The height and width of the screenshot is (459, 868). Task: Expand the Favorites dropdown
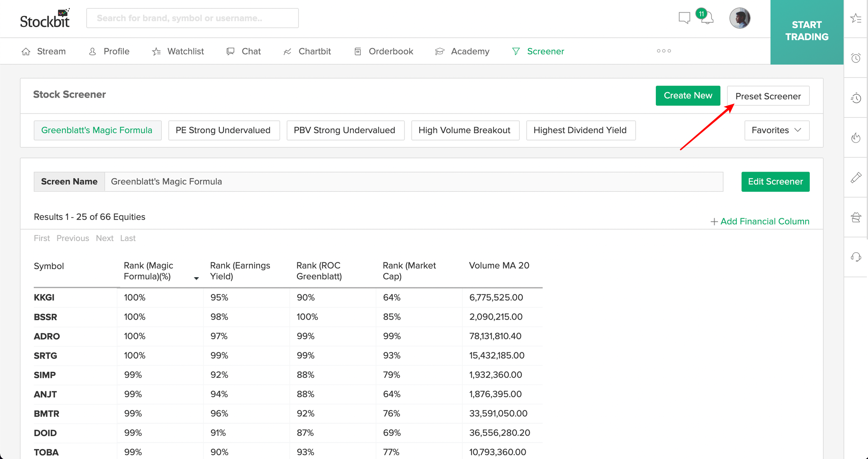click(x=777, y=130)
